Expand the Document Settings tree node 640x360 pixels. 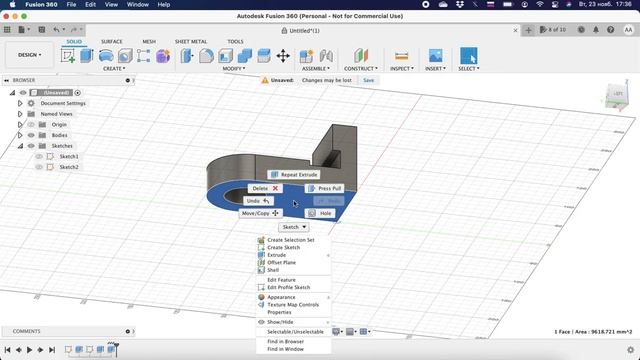(20, 103)
